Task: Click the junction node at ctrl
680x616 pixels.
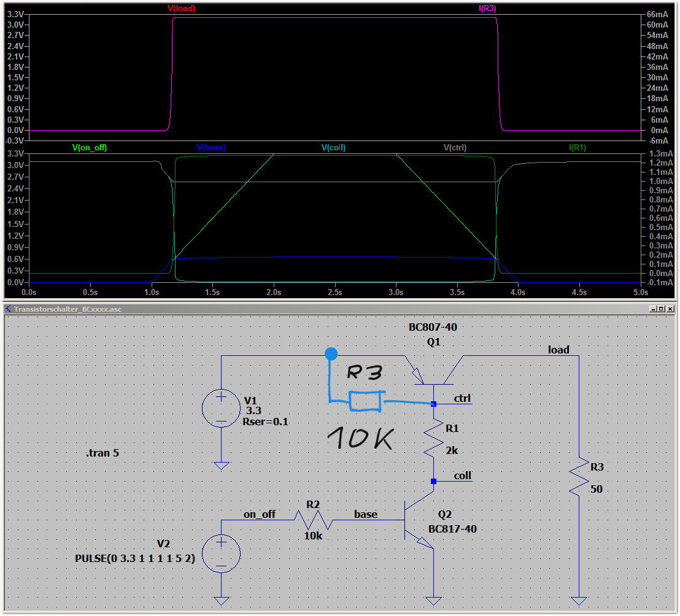Action: (434, 404)
